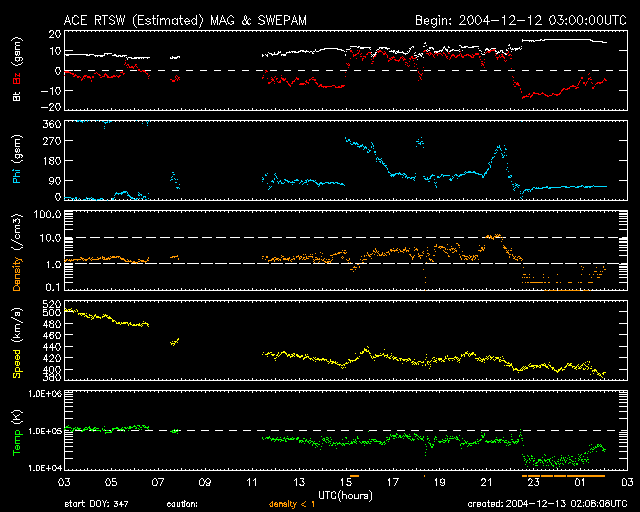Image resolution: width=640 pixels, height=512 pixels.
Task: Click the orange caution marker below hour 15
Action: click(354, 476)
